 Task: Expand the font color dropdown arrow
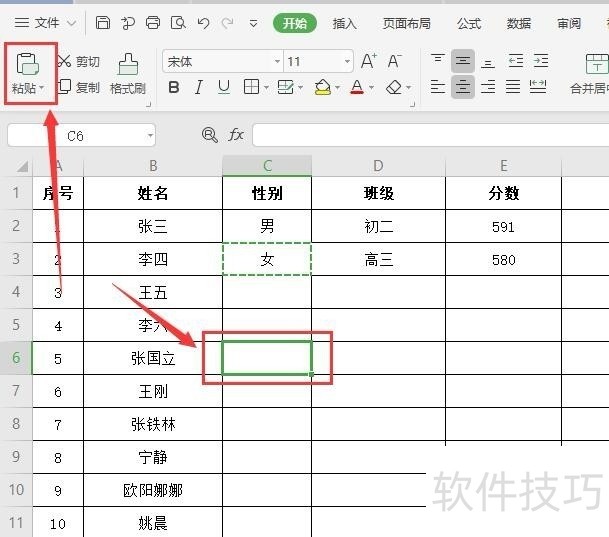click(371, 87)
